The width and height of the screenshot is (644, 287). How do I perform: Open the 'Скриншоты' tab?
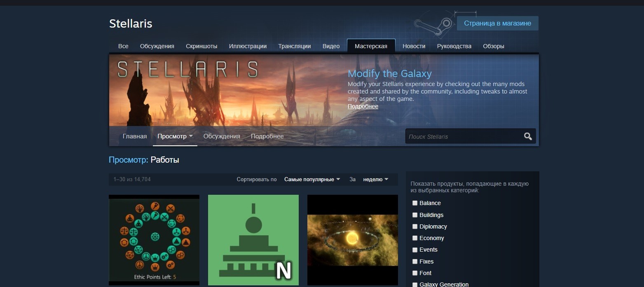pyautogui.click(x=201, y=46)
